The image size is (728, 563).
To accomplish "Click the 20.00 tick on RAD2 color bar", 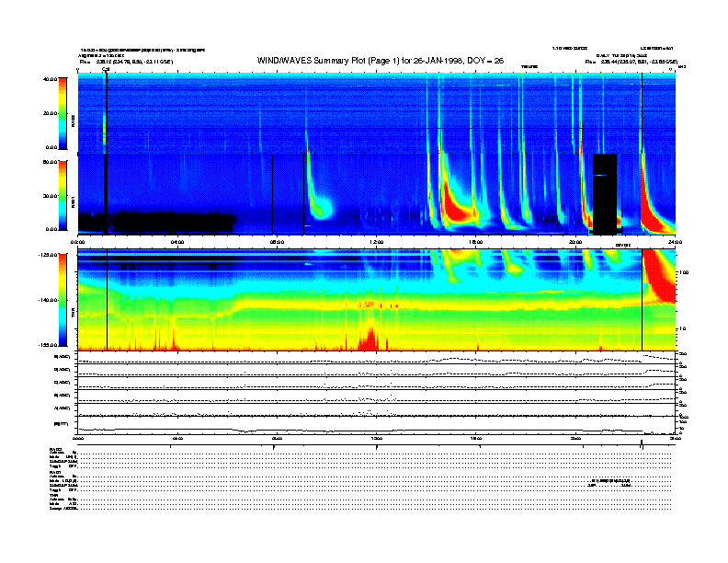I will (x=50, y=113).
